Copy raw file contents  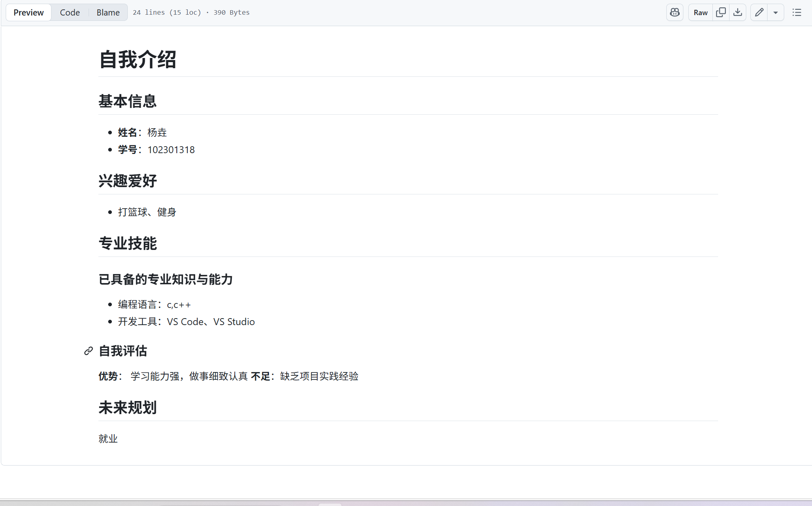click(x=721, y=12)
